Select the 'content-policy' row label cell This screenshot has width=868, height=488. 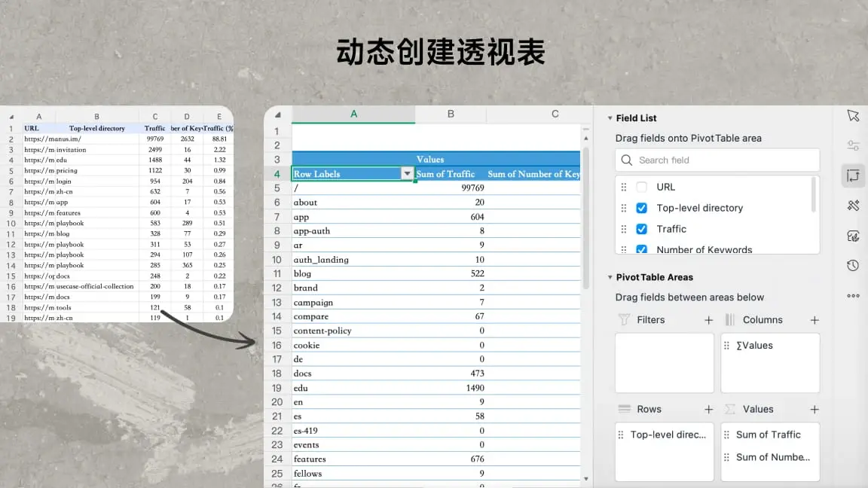pos(353,331)
